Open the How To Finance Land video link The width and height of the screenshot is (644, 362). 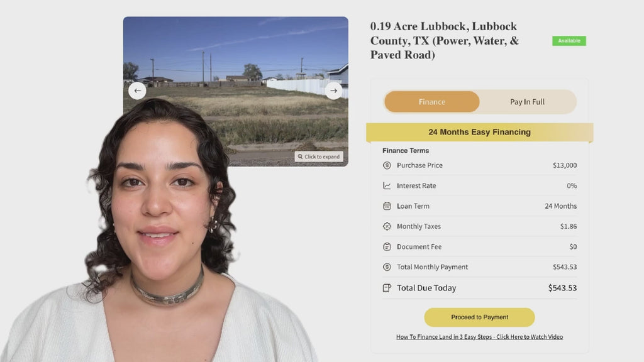coord(479,337)
